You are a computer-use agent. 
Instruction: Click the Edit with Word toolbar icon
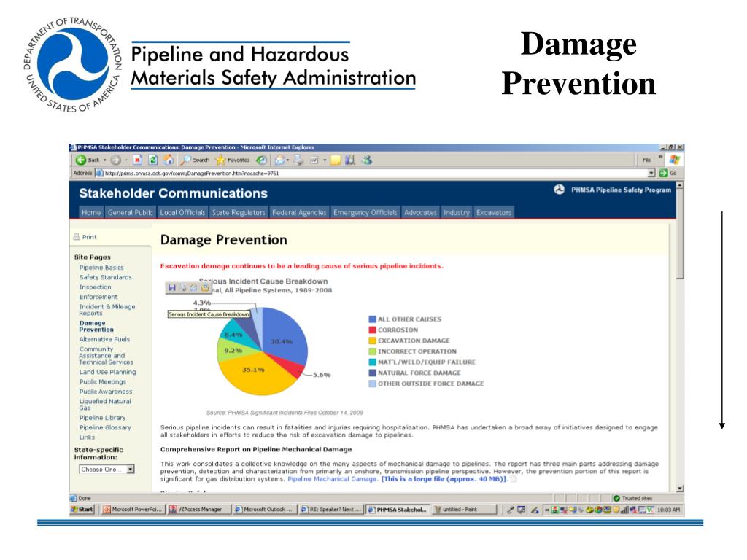[314, 160]
